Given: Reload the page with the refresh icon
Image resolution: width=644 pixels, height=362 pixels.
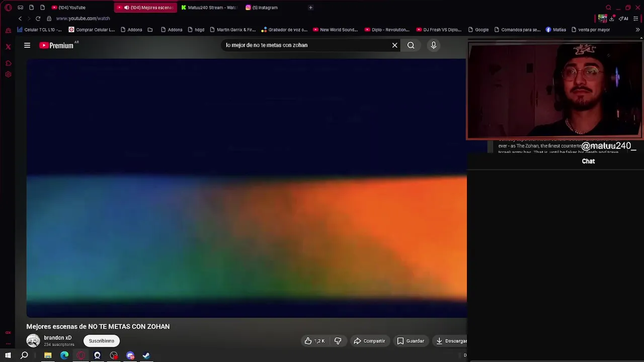Looking at the screenshot, I should click(x=38, y=19).
